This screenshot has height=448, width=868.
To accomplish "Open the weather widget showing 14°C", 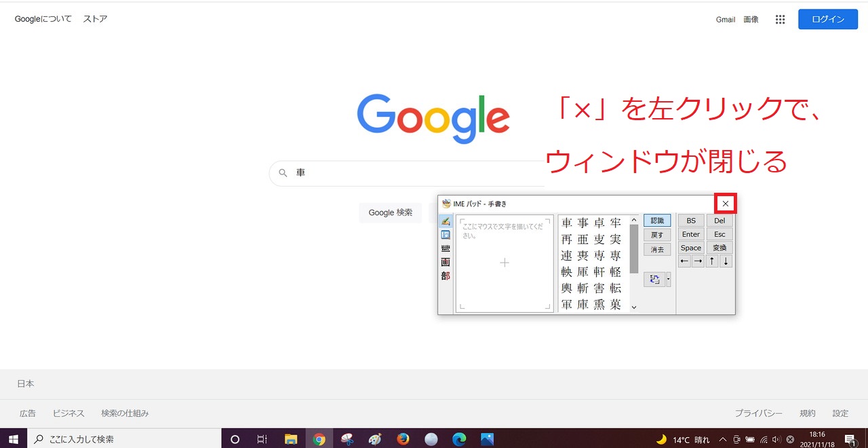I will point(683,439).
